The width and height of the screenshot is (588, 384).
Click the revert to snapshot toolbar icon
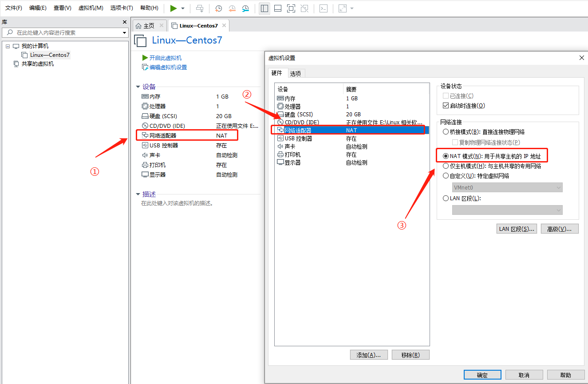click(x=232, y=8)
